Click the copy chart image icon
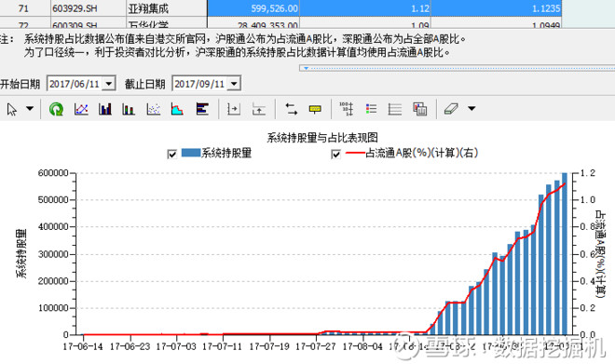Image resolution: width=615 pixels, height=364 pixels. pos(419,109)
